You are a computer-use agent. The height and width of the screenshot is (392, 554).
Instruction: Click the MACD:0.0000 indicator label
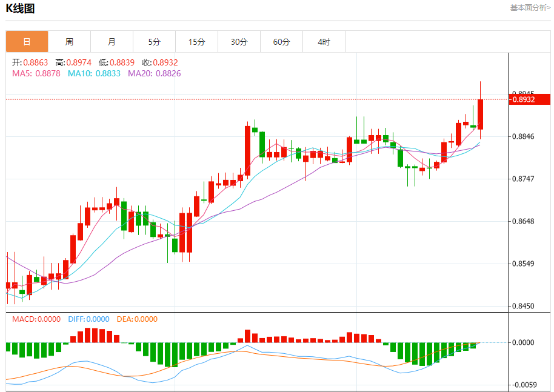pos(36,319)
